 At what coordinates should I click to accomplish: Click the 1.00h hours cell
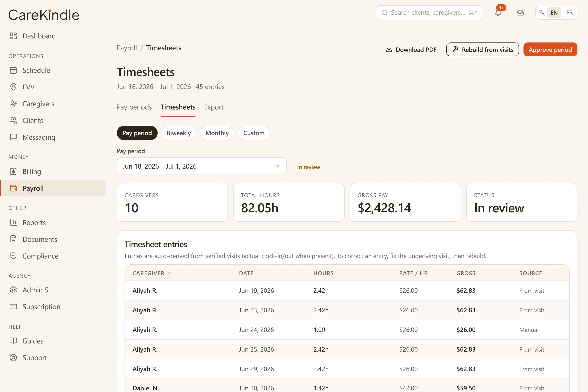321,330
